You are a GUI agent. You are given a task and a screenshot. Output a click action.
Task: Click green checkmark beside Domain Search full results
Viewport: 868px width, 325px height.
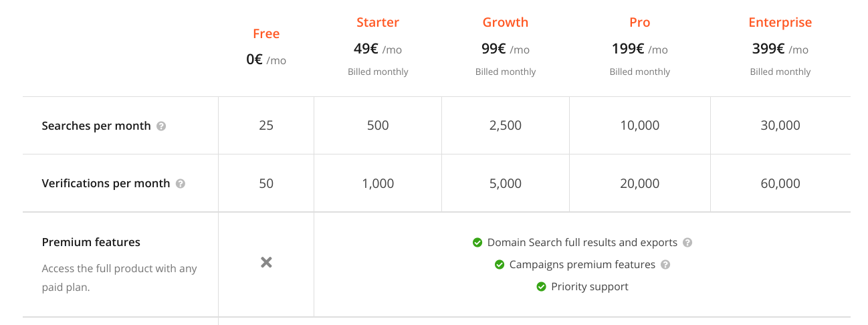click(477, 243)
